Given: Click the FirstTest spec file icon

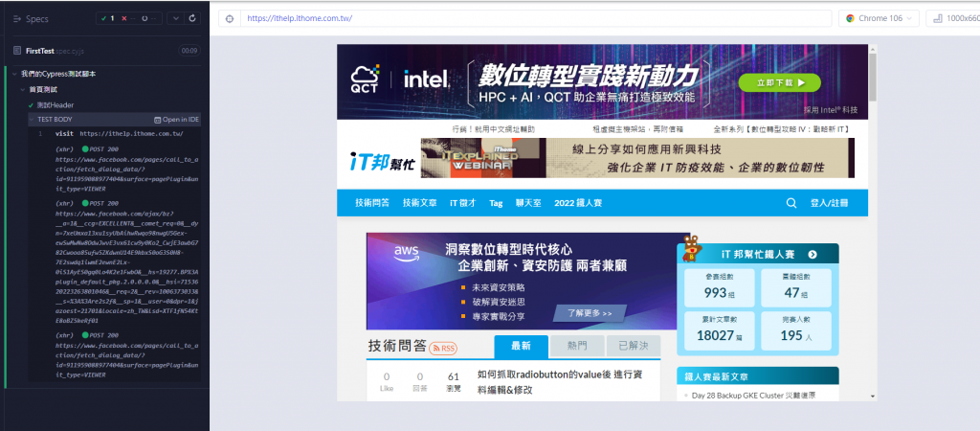Looking at the screenshot, I should (x=17, y=50).
